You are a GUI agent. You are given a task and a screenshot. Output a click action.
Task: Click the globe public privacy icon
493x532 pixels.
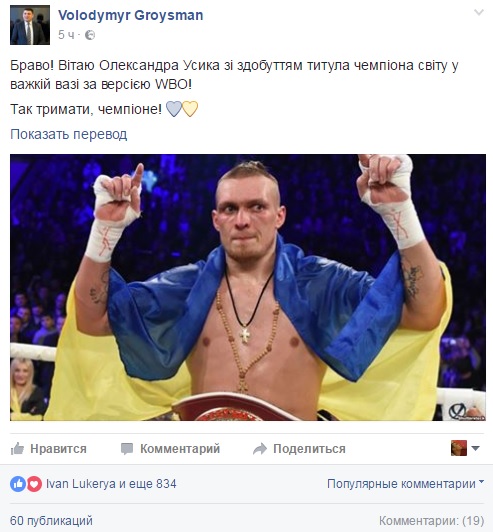tap(90, 35)
